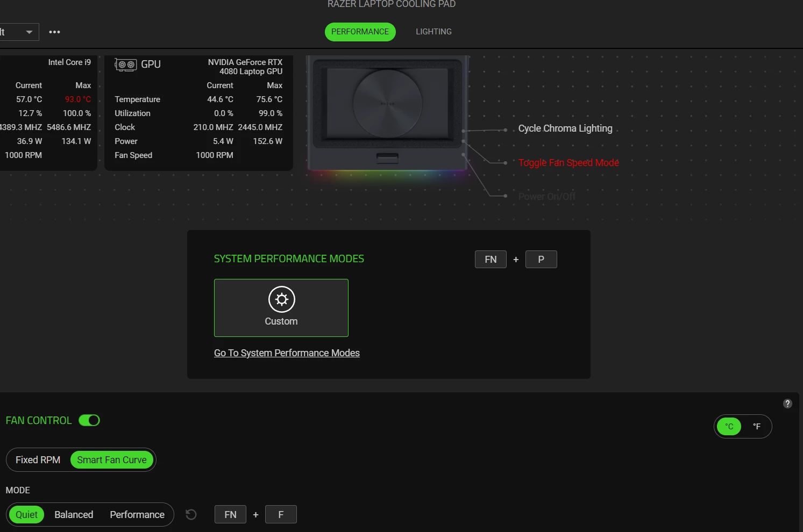The height and width of the screenshot is (532, 803).
Task: Click the Custom mode gear icon
Action: point(282,299)
